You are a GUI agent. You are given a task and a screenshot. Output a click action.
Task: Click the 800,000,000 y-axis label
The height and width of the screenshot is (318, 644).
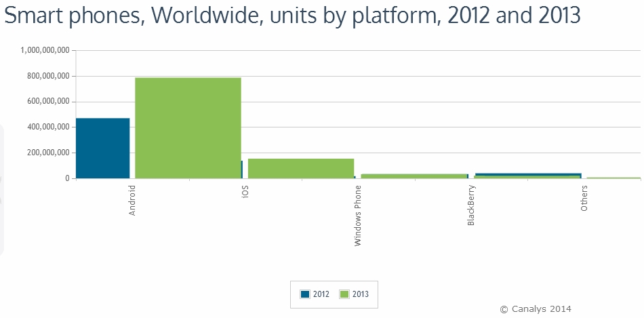pyautogui.click(x=47, y=76)
